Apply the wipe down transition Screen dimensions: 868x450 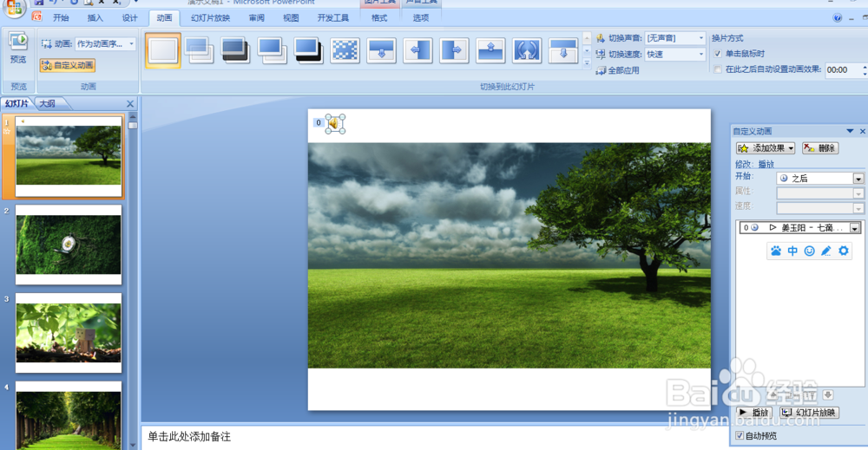pos(381,50)
